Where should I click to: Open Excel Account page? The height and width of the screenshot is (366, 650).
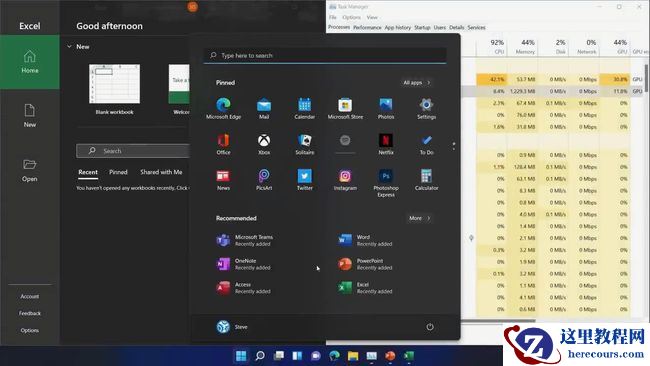coord(30,296)
